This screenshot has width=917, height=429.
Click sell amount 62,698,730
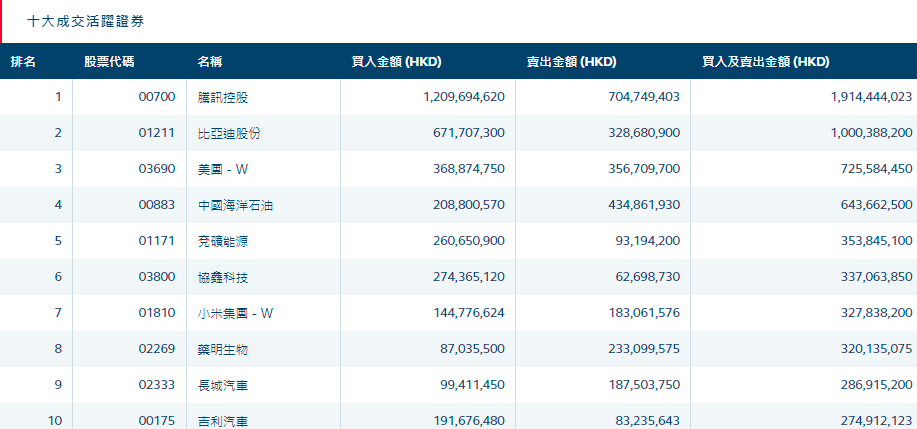coord(646,277)
